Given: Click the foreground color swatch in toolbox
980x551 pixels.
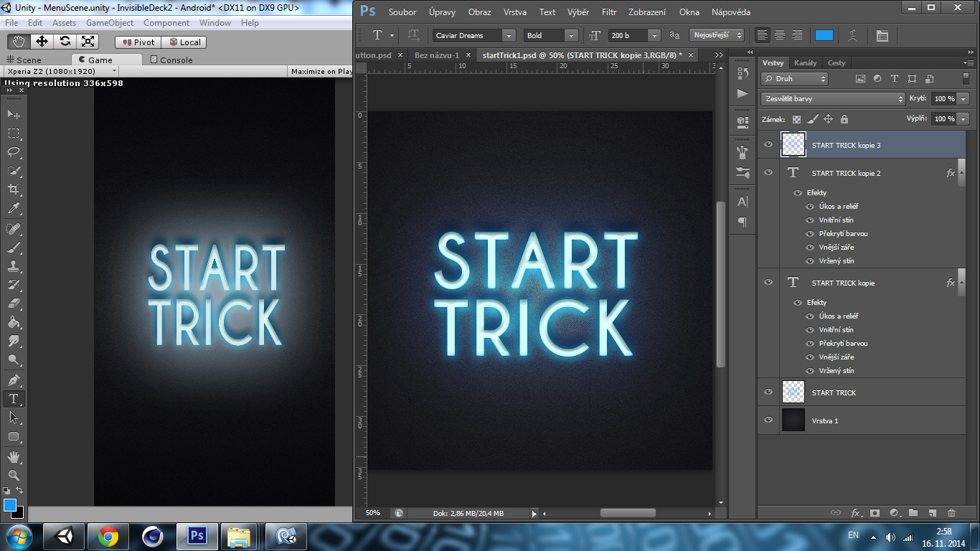Looking at the screenshot, I should (9, 504).
